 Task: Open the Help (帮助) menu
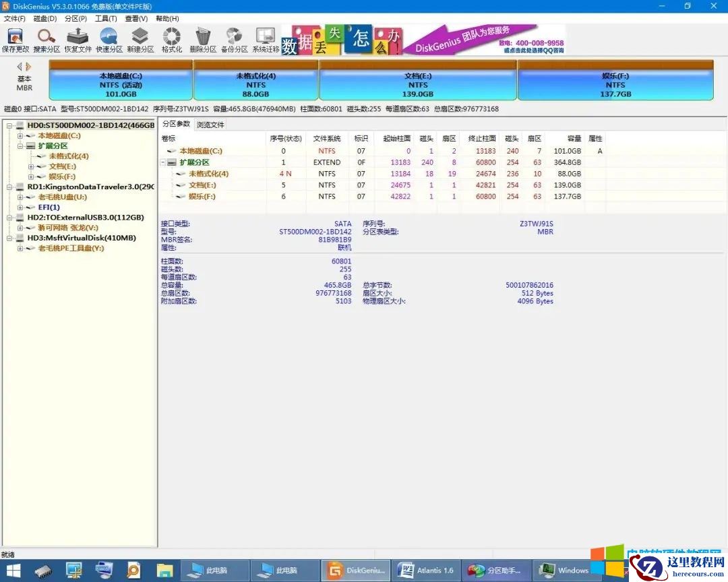(x=167, y=19)
